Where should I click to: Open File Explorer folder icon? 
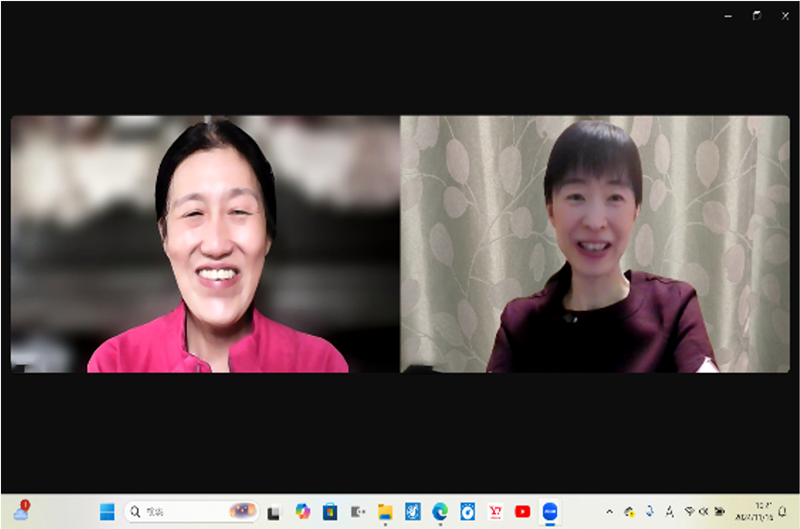click(x=385, y=512)
